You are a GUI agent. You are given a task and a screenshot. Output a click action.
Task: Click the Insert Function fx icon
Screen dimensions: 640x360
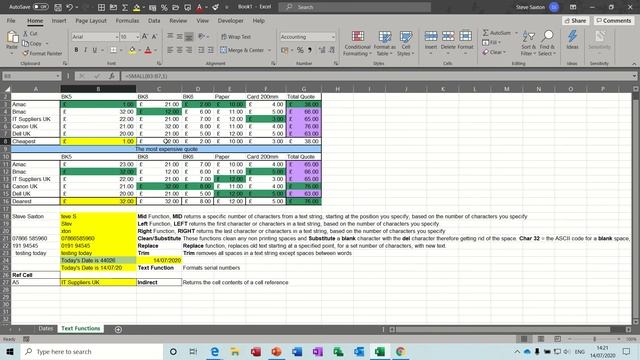pos(111,76)
